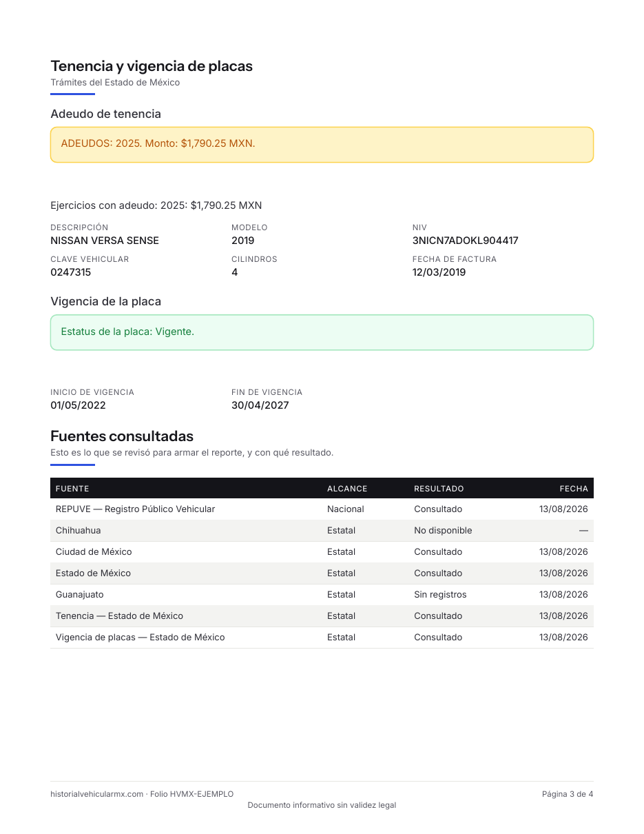Click the Fin de vigencia date 30/04/2027

click(260, 405)
